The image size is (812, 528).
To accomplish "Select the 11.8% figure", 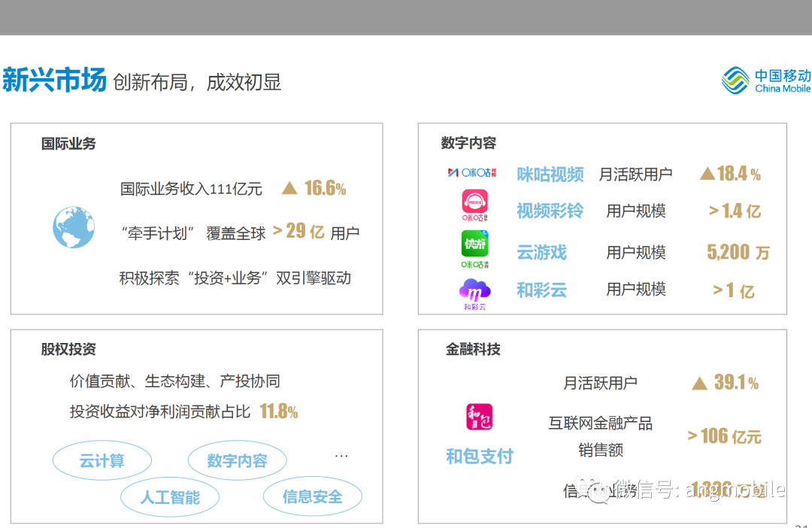I will (x=279, y=411).
